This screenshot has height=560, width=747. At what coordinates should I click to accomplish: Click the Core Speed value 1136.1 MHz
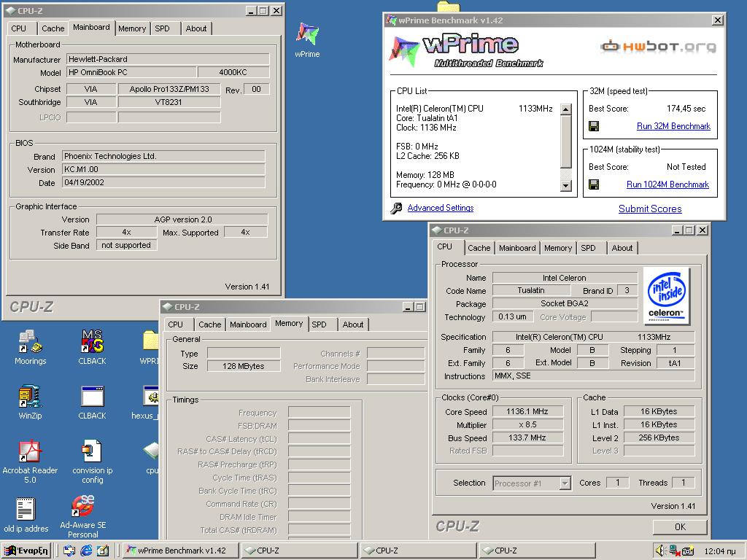coord(527,411)
